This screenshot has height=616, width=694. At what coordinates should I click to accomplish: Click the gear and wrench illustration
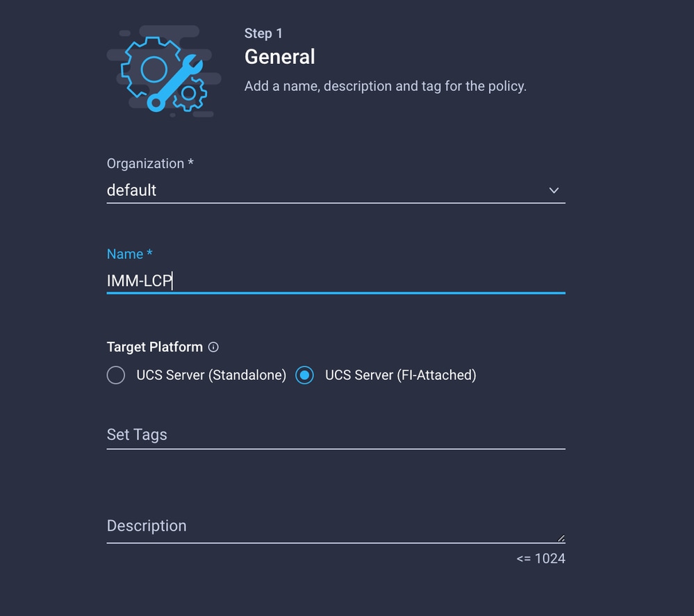(164, 71)
